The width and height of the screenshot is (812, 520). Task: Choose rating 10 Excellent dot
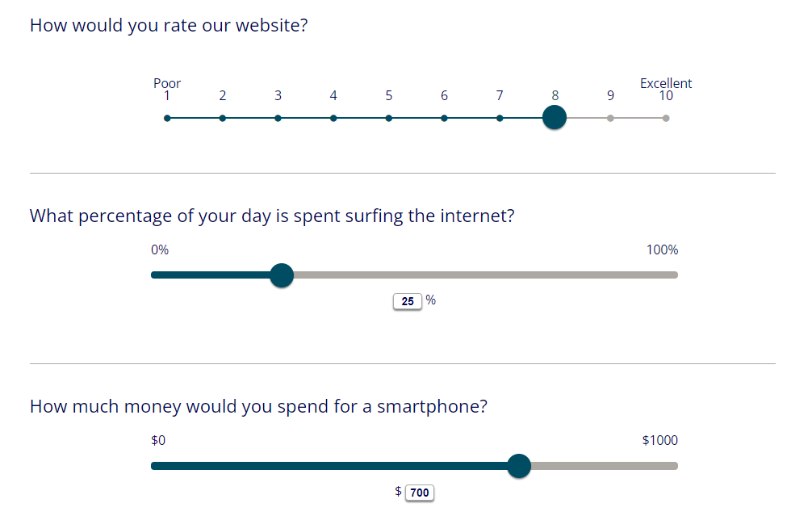(x=666, y=118)
